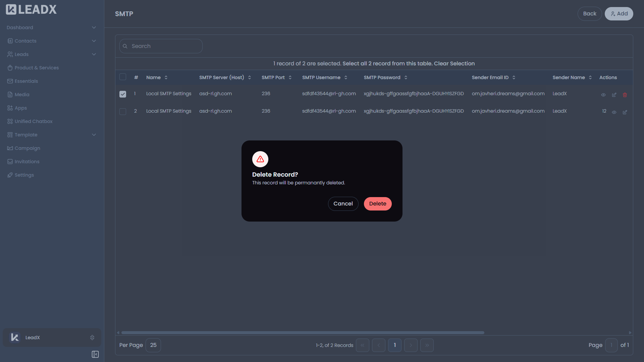Open the Invitations section
This screenshot has height=362, width=644.
coord(27,162)
